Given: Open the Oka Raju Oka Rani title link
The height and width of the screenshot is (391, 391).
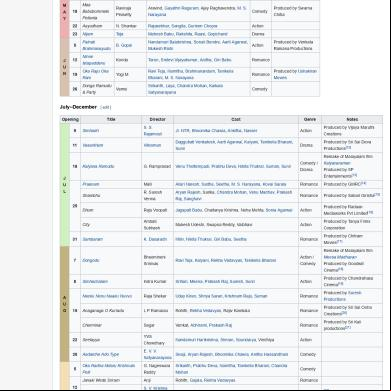Looking at the screenshot, I should 96,74.
